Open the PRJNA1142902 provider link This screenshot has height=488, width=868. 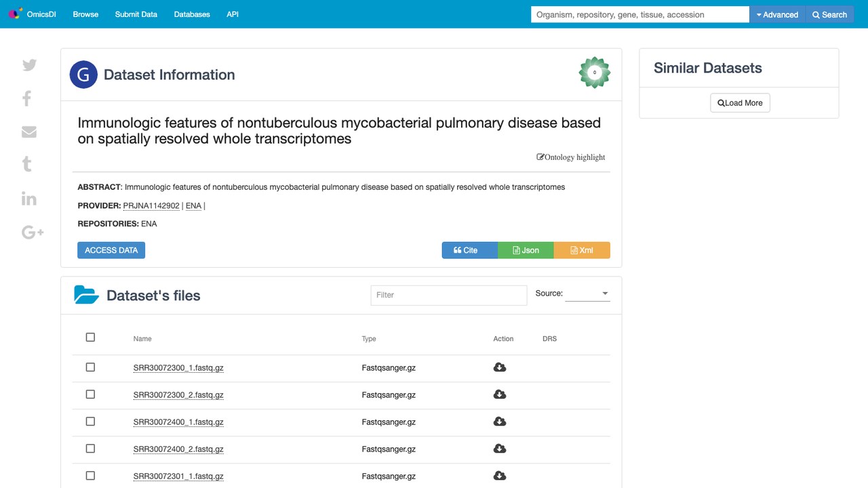coord(151,205)
